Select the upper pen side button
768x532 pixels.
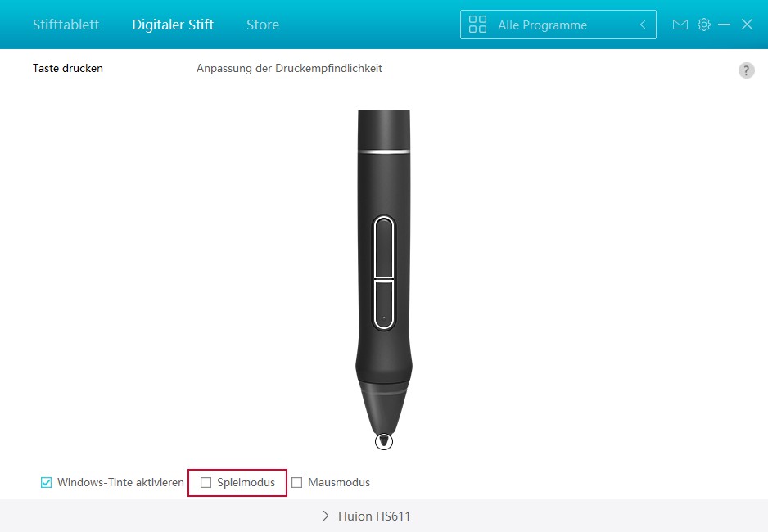(x=384, y=247)
